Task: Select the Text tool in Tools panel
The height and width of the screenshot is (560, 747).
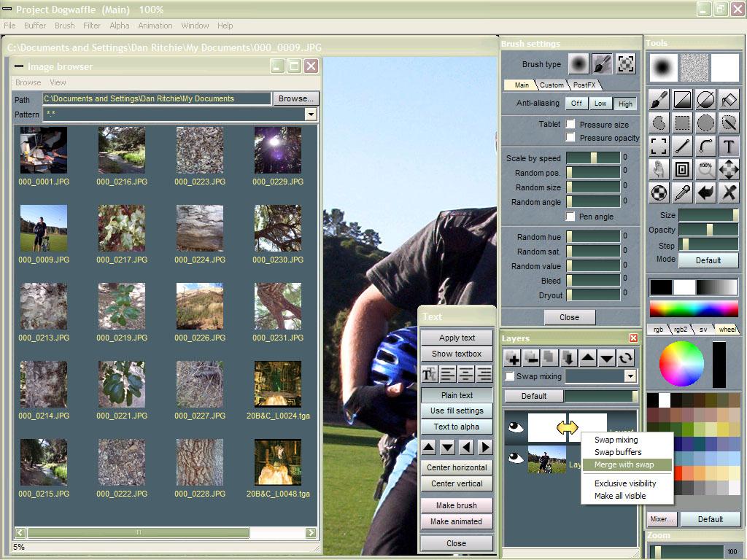Action: coord(728,146)
